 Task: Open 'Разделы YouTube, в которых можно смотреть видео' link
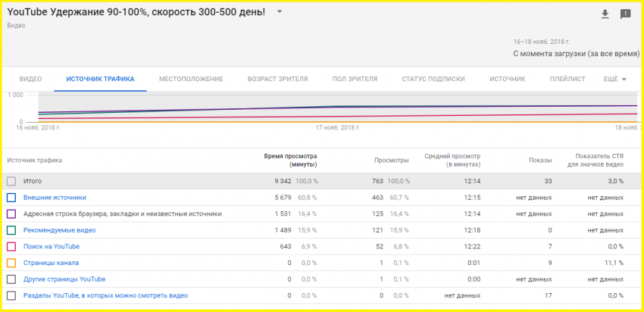105,295
